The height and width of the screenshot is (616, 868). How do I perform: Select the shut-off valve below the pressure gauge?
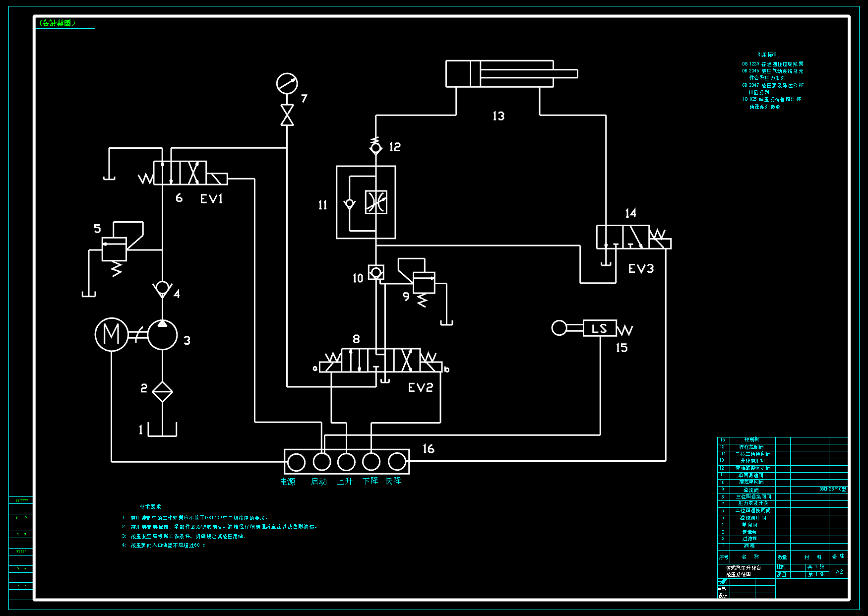click(x=287, y=115)
